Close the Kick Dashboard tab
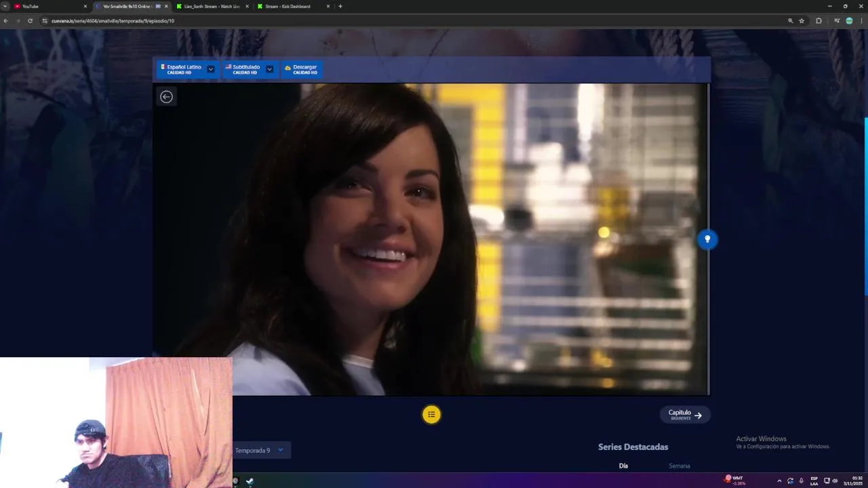This screenshot has height=488, width=868. 328,6
